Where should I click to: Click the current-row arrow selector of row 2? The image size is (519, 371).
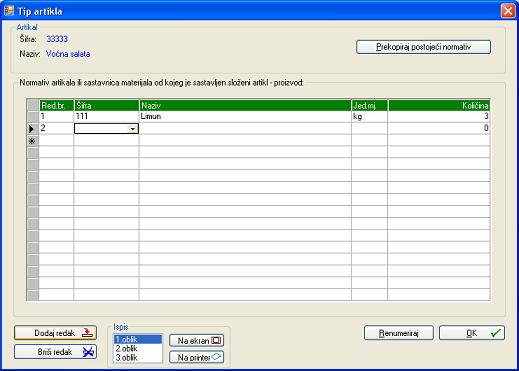[x=33, y=129]
